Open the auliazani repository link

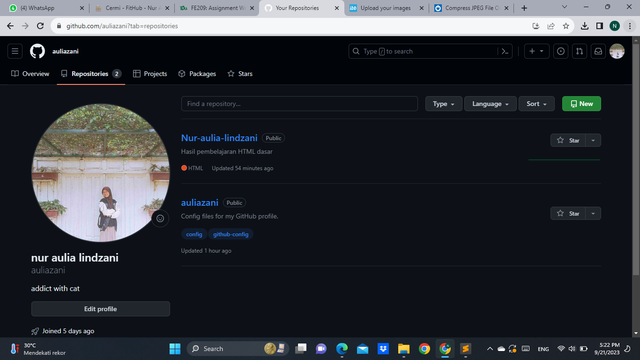pos(200,202)
